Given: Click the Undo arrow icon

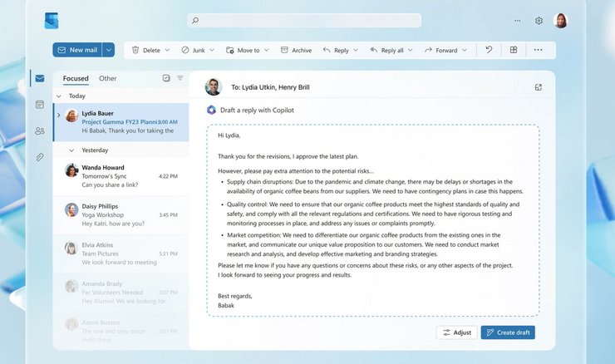Looking at the screenshot, I should coord(489,50).
